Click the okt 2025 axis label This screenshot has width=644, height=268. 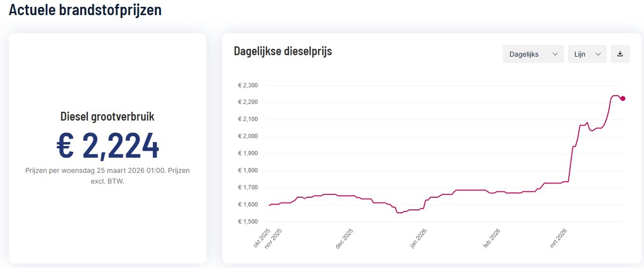pyautogui.click(x=262, y=238)
